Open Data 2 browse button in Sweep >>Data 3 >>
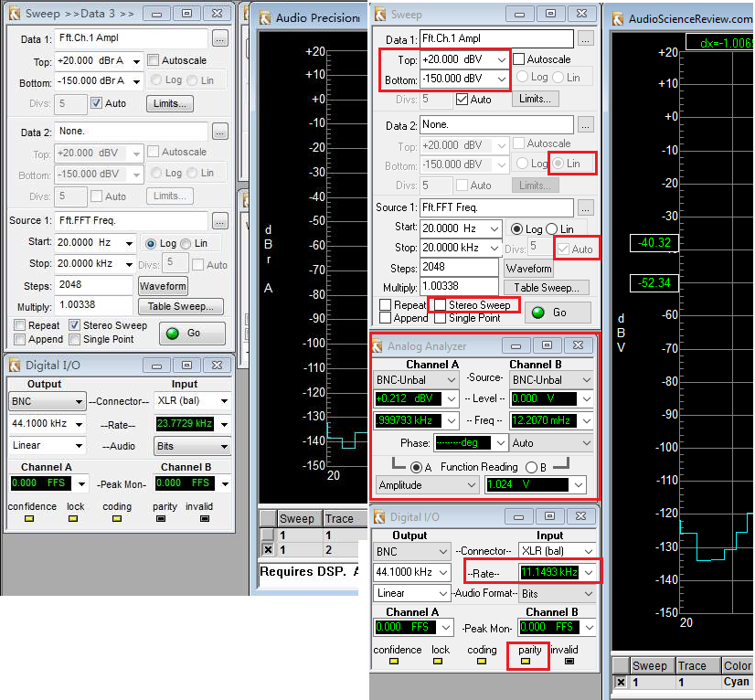 pos(220,132)
